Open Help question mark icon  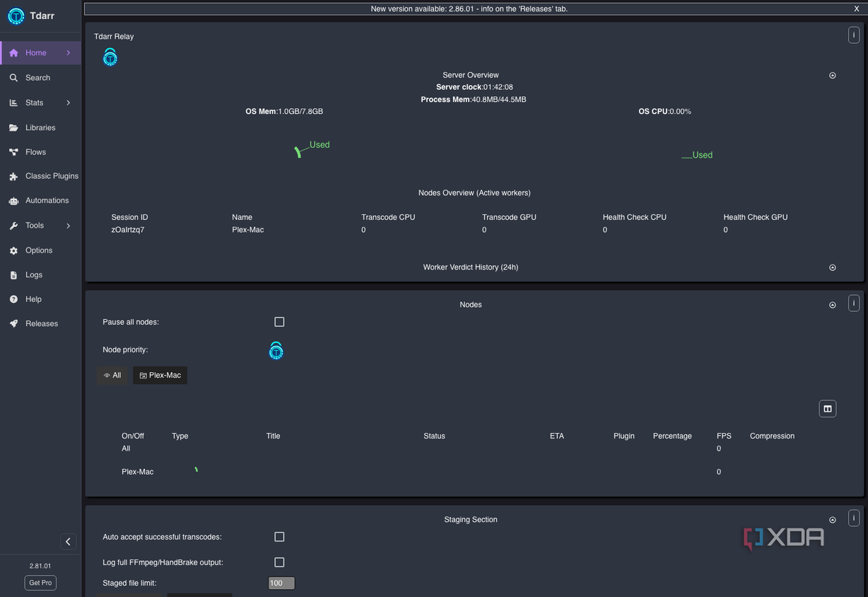(x=13, y=299)
